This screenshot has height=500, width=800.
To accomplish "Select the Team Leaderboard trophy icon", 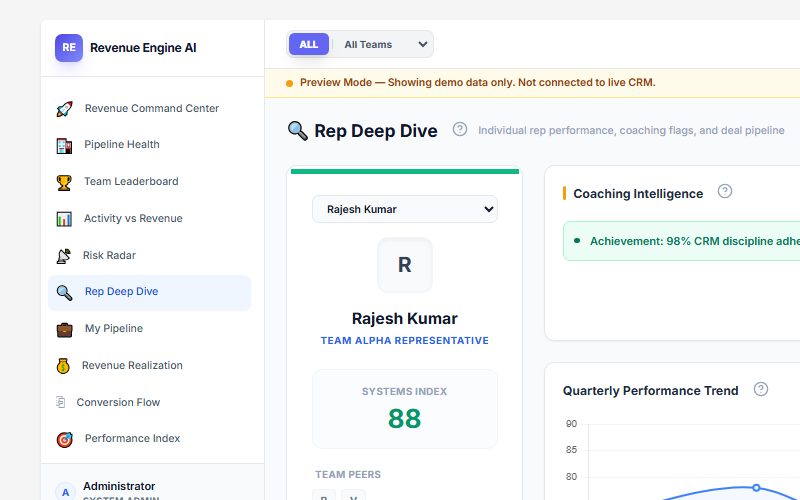I will 64,182.
